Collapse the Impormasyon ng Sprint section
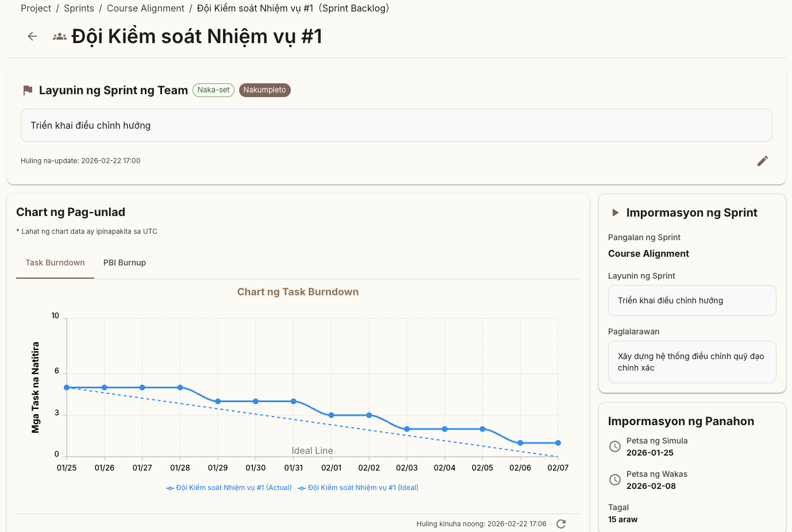 click(x=616, y=213)
